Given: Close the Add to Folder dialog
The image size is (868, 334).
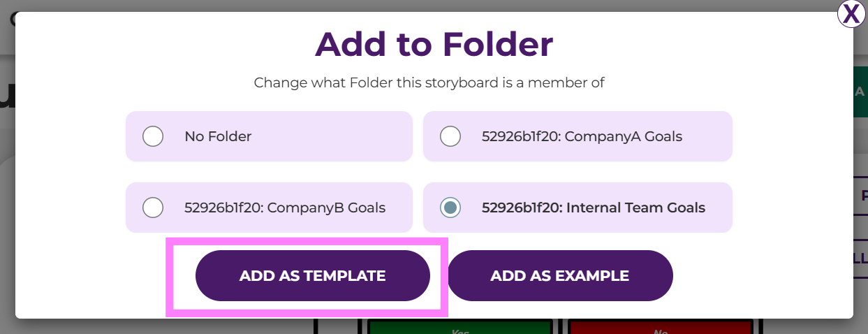Looking at the screenshot, I should coord(852,14).
